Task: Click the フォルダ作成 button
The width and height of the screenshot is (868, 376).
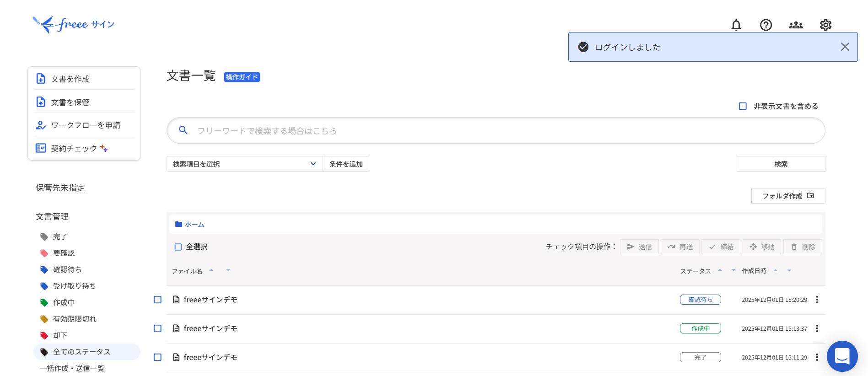Action: (788, 196)
